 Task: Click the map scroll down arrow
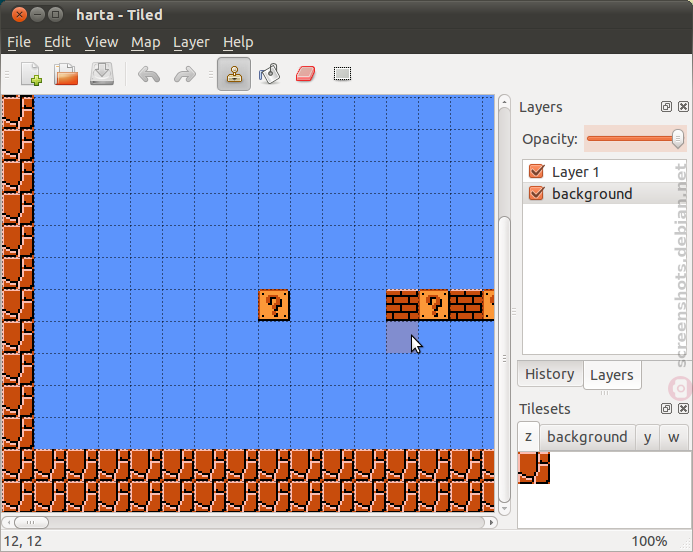504,509
